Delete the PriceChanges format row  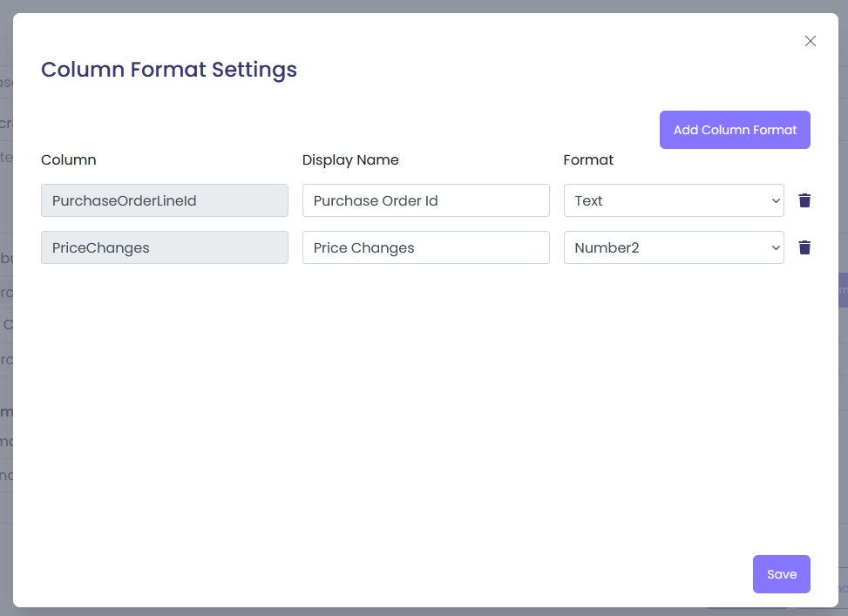click(804, 247)
